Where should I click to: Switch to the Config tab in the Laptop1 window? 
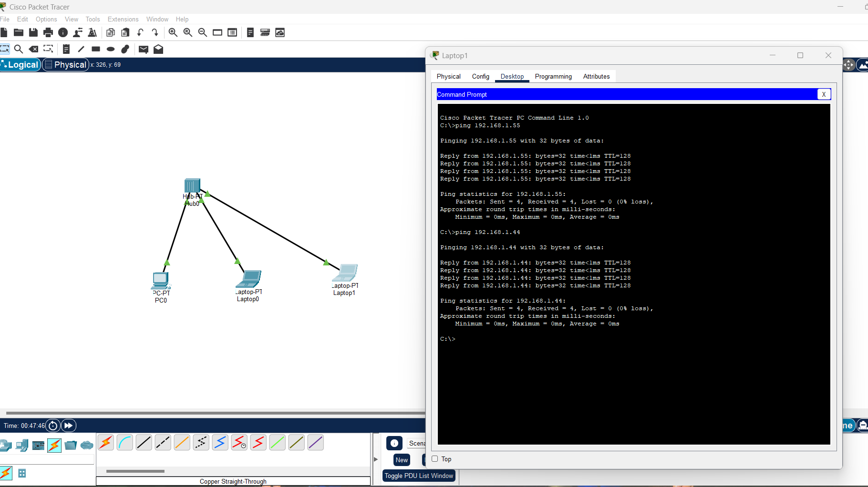click(x=481, y=76)
